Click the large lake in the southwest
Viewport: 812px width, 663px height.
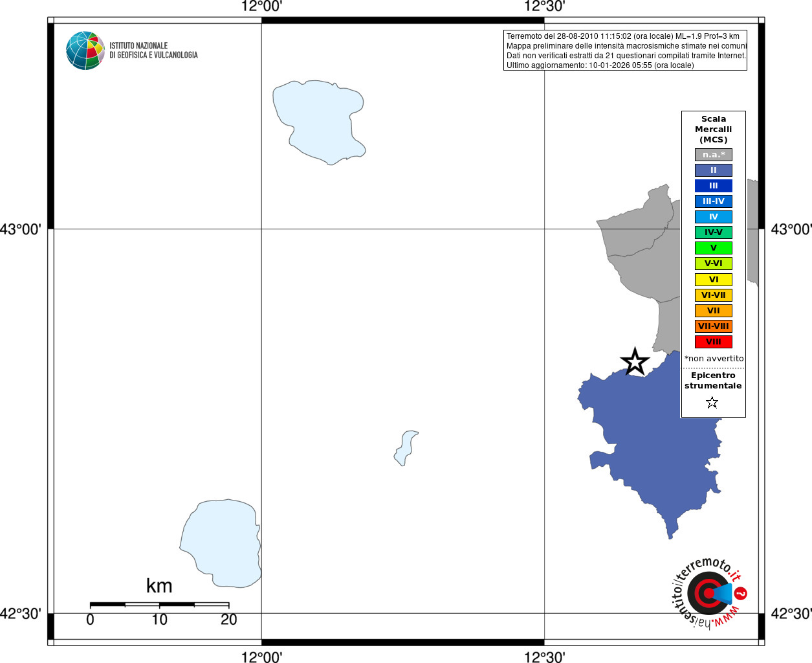[221, 543]
